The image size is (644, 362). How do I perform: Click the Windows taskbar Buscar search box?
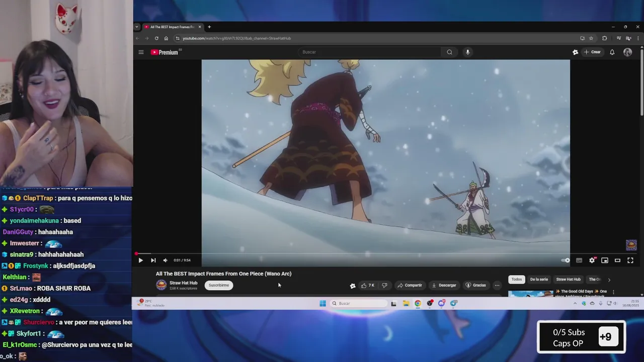pos(359,303)
